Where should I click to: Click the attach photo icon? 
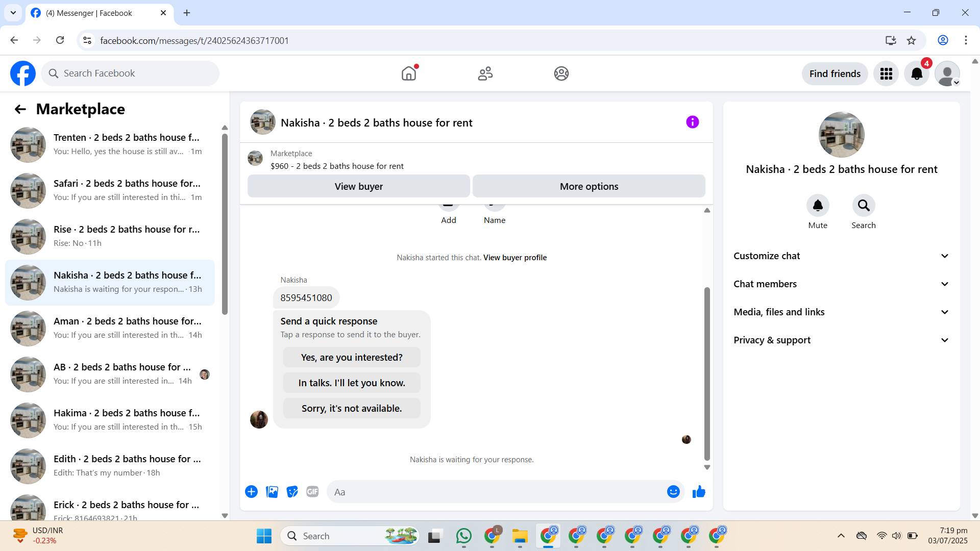point(272,492)
